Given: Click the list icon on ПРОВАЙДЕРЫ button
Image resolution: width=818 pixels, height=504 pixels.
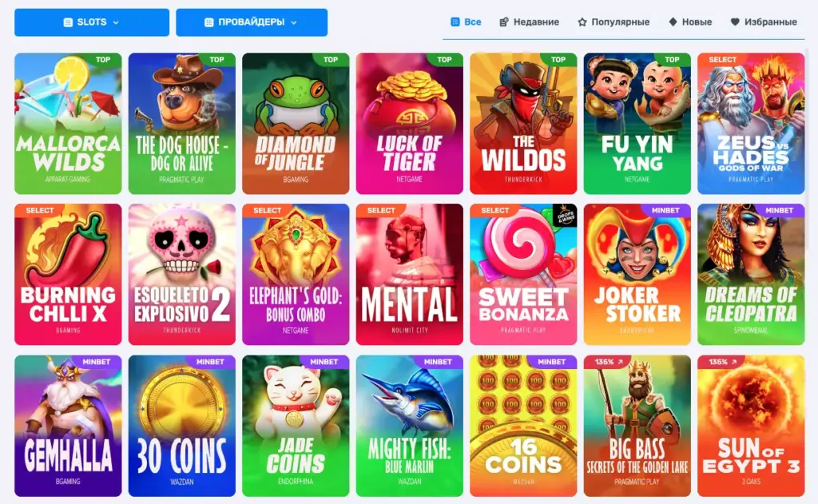Looking at the screenshot, I should click(x=209, y=22).
